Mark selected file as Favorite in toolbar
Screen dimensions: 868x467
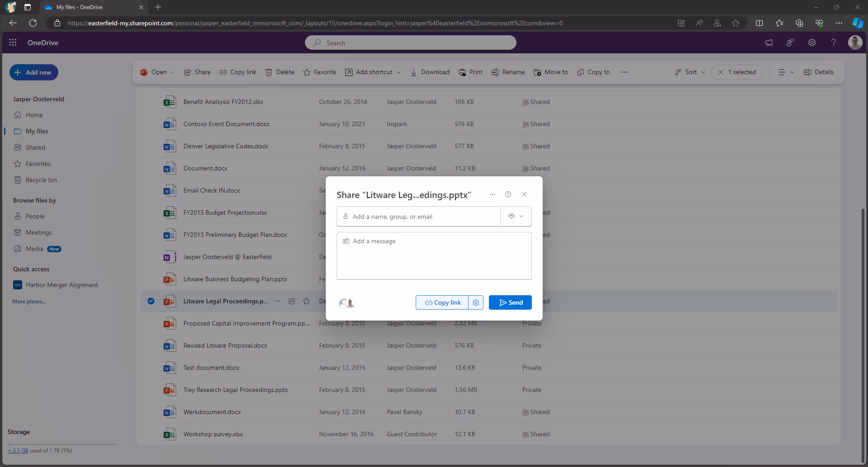pos(320,72)
